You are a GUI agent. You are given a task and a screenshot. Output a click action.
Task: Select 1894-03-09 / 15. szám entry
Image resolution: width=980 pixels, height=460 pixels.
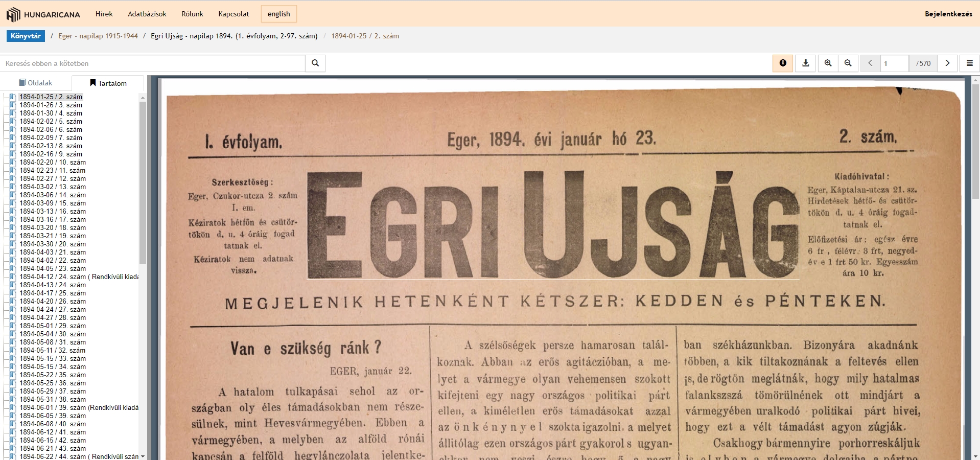tap(53, 203)
